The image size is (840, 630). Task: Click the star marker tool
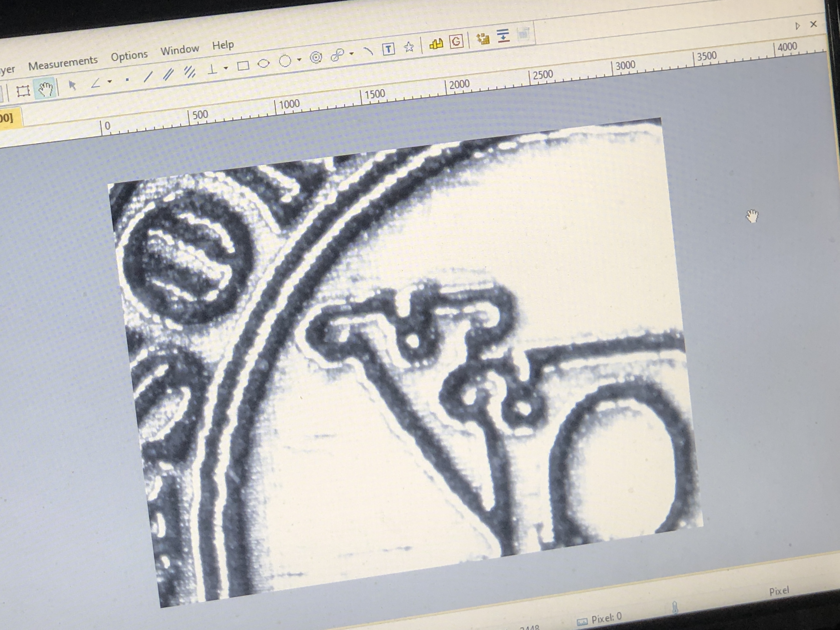coord(409,47)
